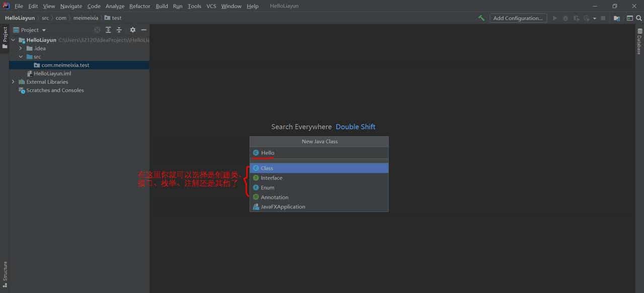Select the Class icon in the popup list
This screenshot has height=293, width=644.
(256, 168)
